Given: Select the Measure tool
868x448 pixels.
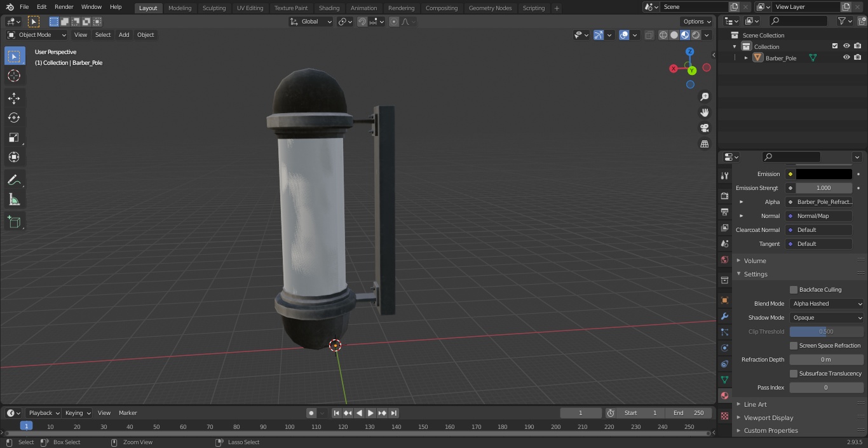Looking at the screenshot, I should pos(14,200).
